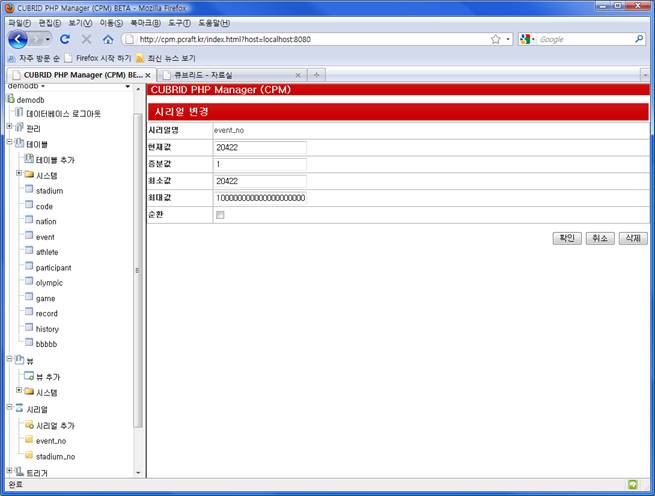The width and height of the screenshot is (655, 496).
Task: Open the back history dropdown arrow
Action: (48, 39)
